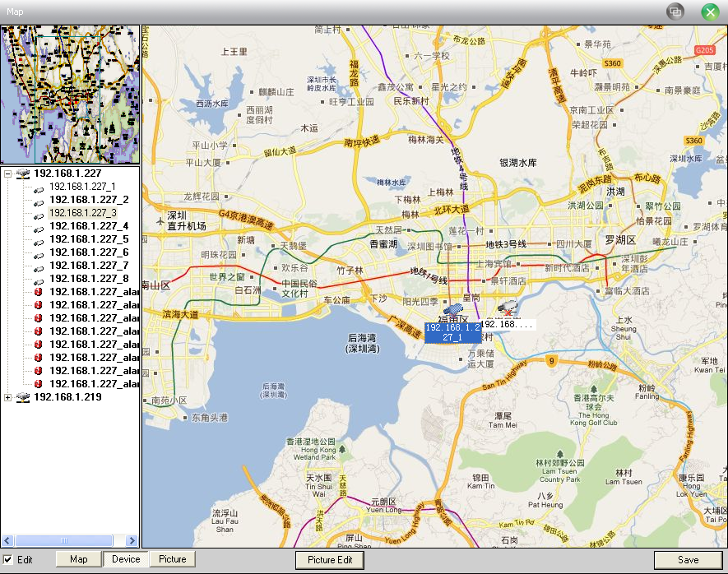The width and height of the screenshot is (728, 574).
Task: Toggle the Edit checkbox
Action: pyautogui.click(x=8, y=559)
